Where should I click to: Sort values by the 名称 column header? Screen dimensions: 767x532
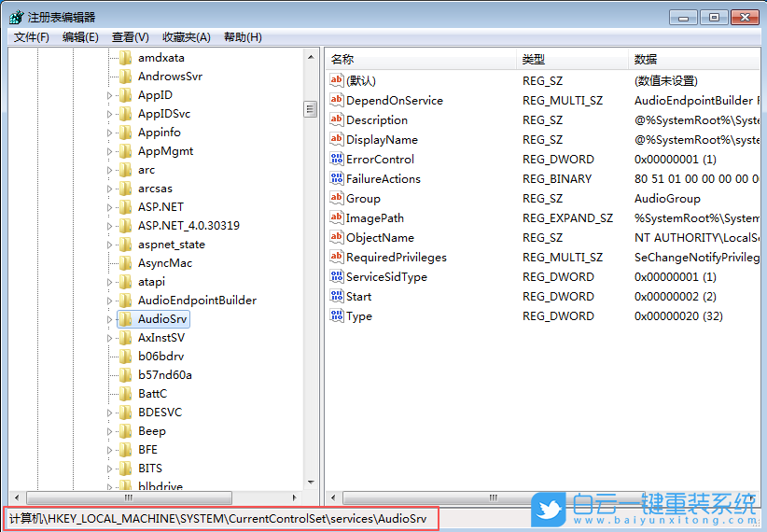(421, 59)
